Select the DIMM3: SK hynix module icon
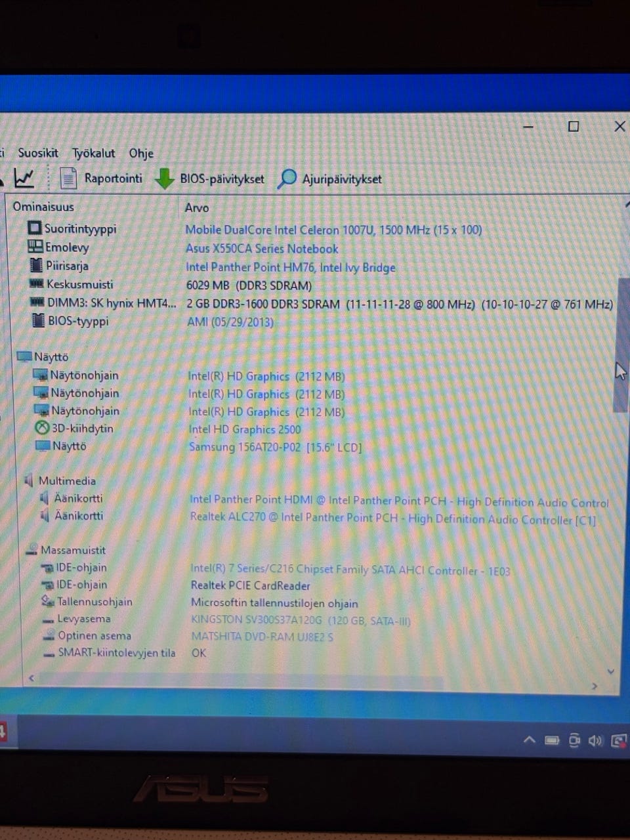 pyautogui.click(x=37, y=303)
